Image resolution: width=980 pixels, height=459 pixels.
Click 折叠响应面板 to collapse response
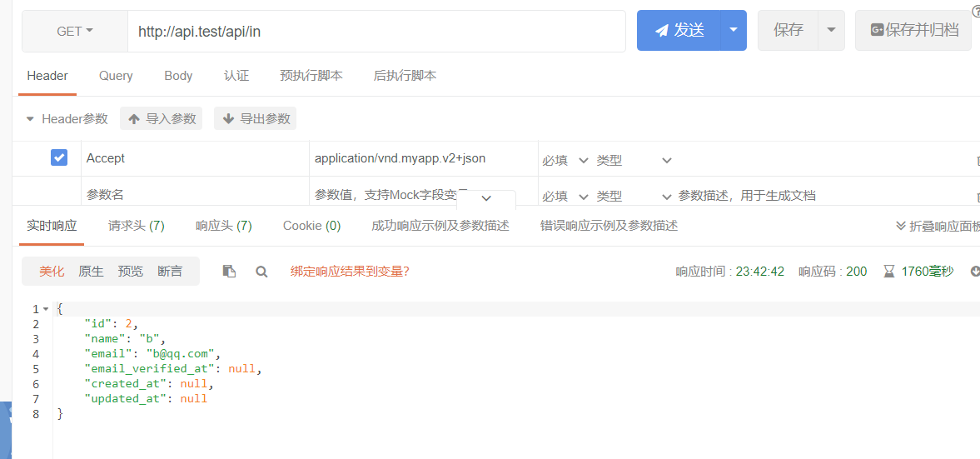pyautogui.click(x=938, y=227)
